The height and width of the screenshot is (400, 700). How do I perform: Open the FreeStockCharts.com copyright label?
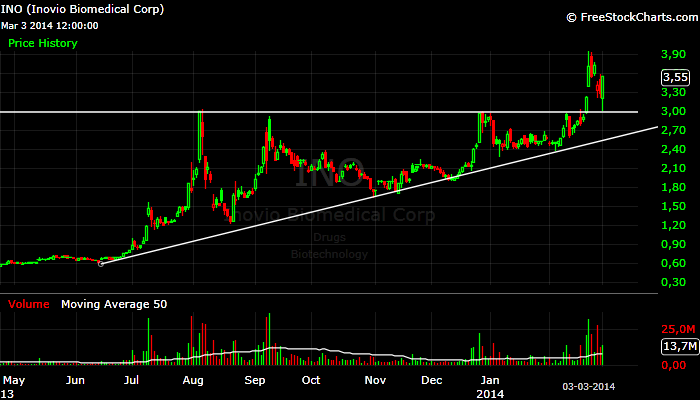pos(632,17)
